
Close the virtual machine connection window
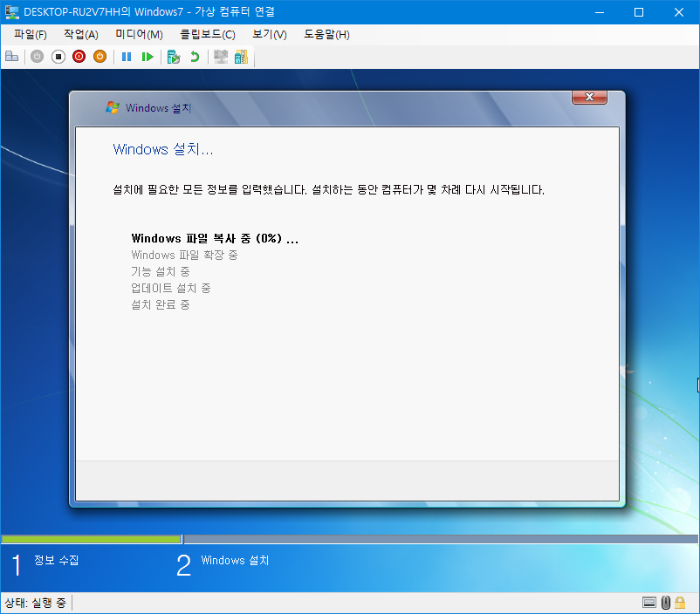pyautogui.click(x=678, y=12)
